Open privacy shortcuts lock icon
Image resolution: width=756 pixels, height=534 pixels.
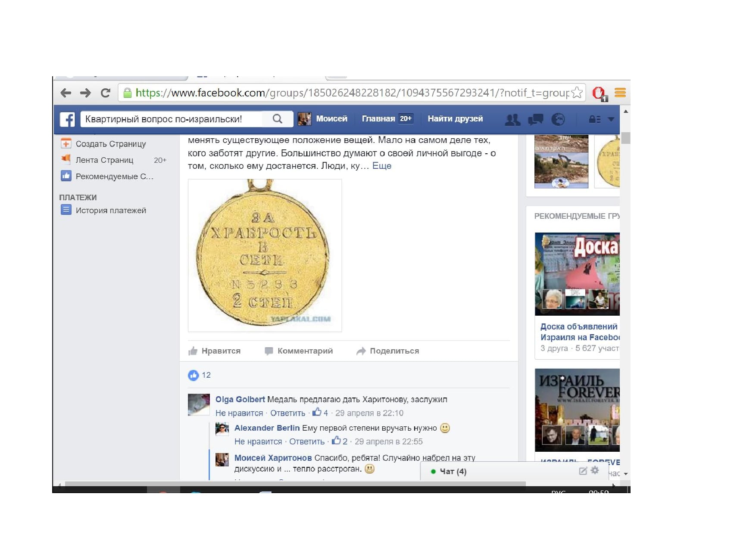(595, 119)
